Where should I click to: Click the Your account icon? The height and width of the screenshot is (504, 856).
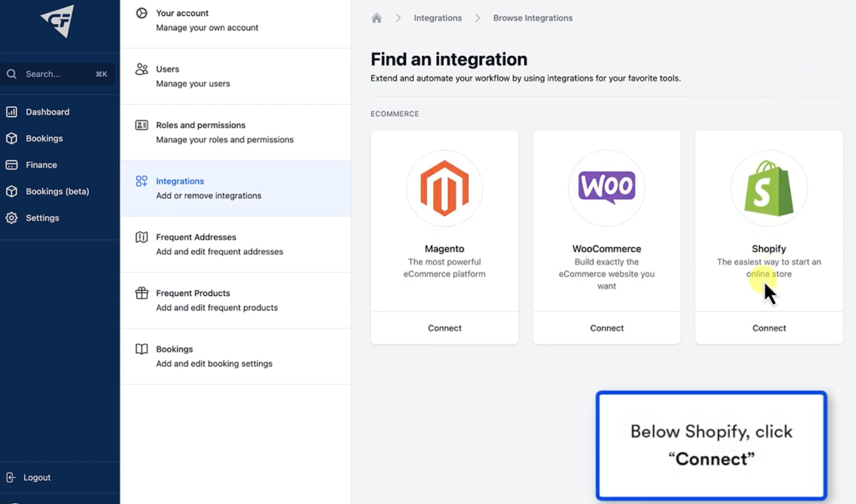click(x=142, y=13)
